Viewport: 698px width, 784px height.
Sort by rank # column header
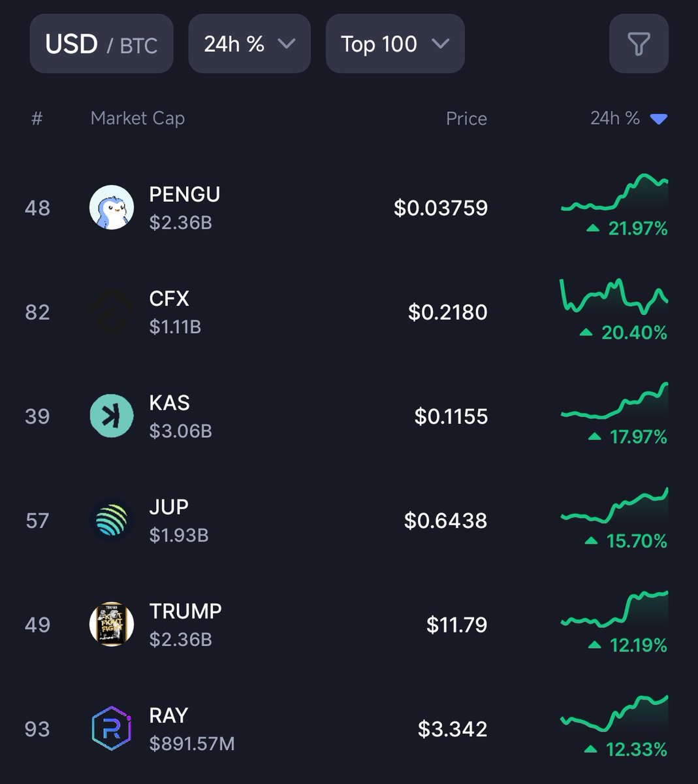(x=37, y=119)
